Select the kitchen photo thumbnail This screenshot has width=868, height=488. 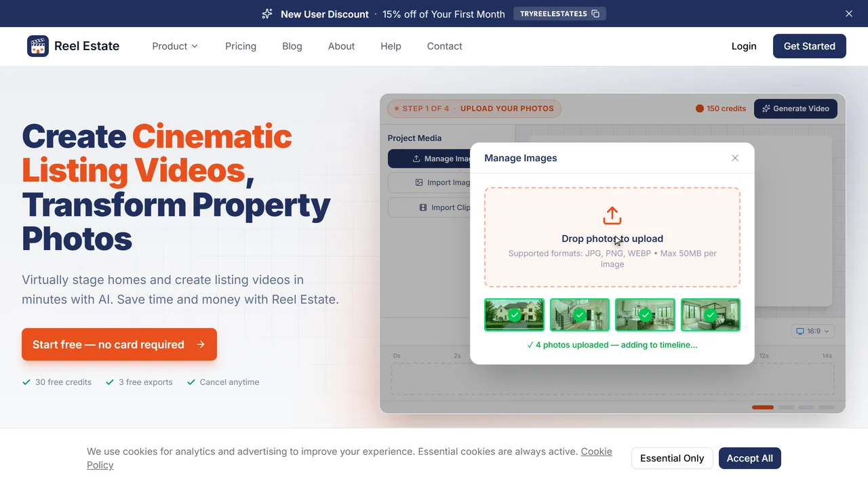(645, 314)
